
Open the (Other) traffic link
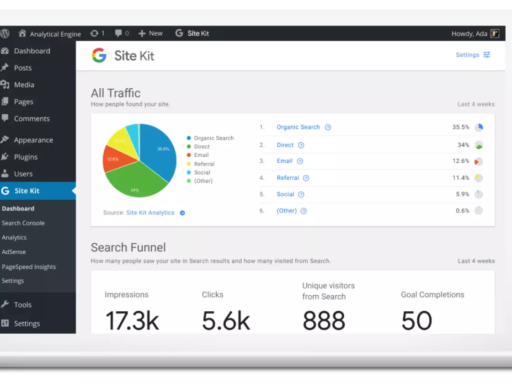pos(287,211)
